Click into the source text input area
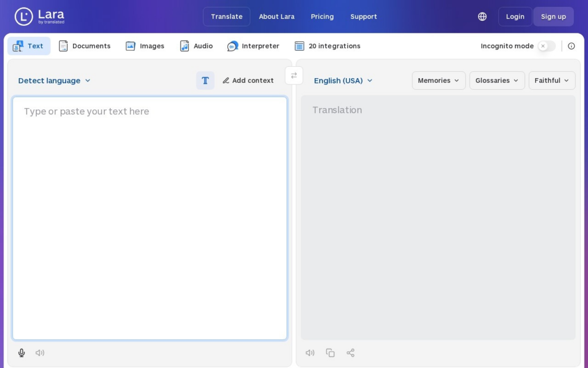588x368 pixels. click(x=150, y=218)
